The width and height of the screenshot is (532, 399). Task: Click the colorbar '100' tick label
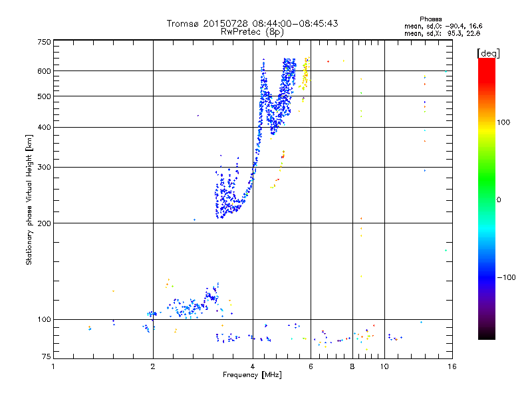[x=503, y=122]
